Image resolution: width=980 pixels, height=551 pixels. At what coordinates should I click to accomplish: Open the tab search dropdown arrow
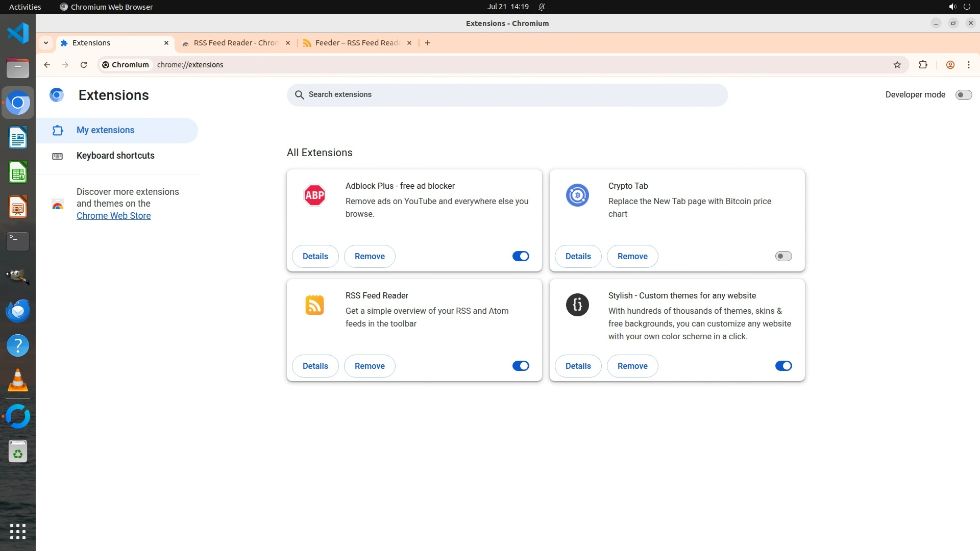pos(46,43)
